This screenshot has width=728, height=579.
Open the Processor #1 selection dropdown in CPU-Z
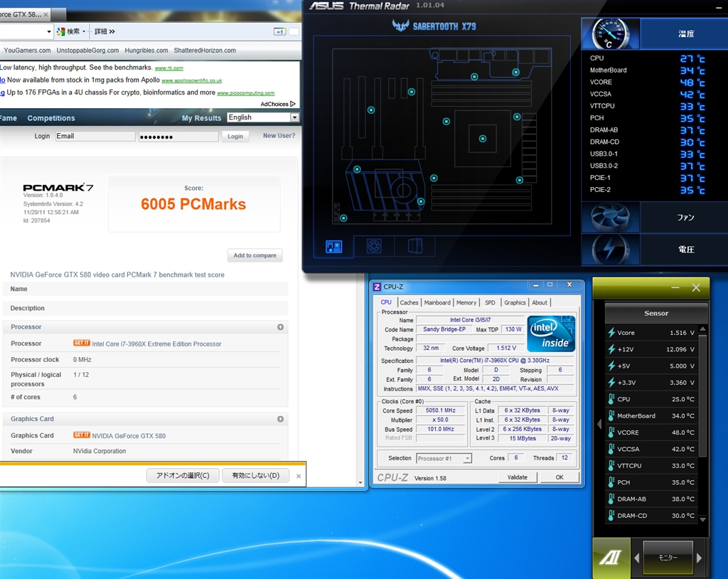[444, 459]
